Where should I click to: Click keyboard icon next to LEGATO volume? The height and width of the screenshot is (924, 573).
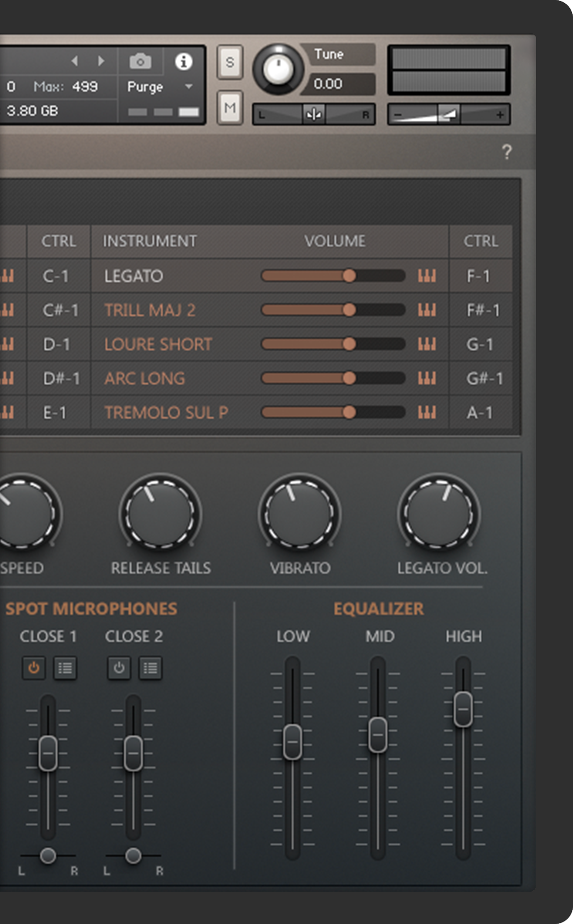427,276
